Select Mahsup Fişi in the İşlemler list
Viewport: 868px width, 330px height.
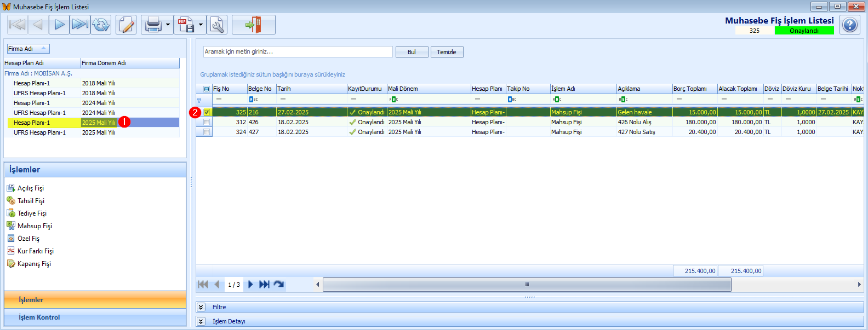pos(35,226)
